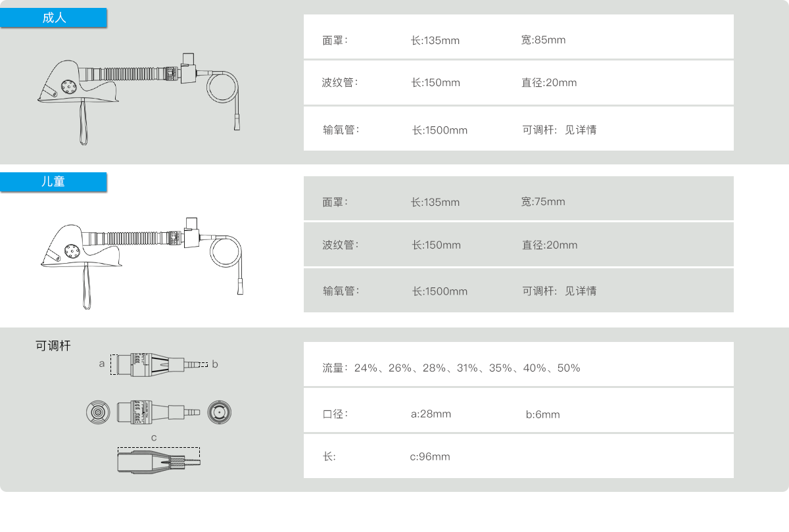
Task: Click the 长 c:96mm row
Action: tap(518, 456)
